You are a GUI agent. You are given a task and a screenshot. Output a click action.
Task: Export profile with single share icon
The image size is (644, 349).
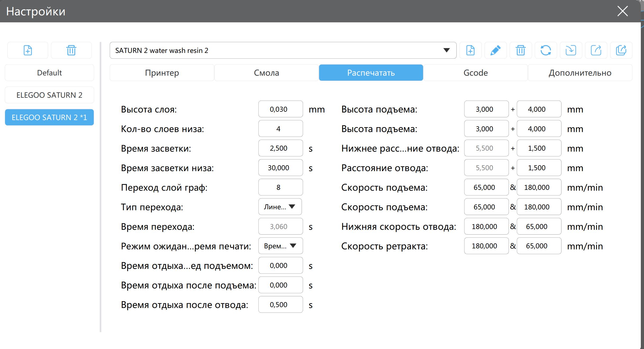tap(596, 50)
